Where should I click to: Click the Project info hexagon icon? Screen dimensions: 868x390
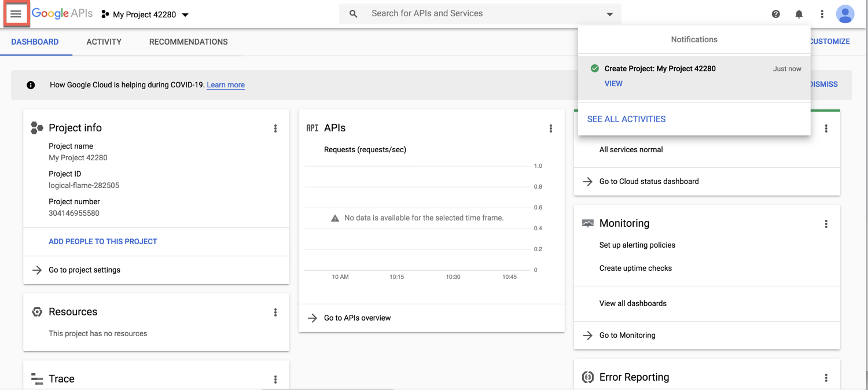tap(37, 128)
